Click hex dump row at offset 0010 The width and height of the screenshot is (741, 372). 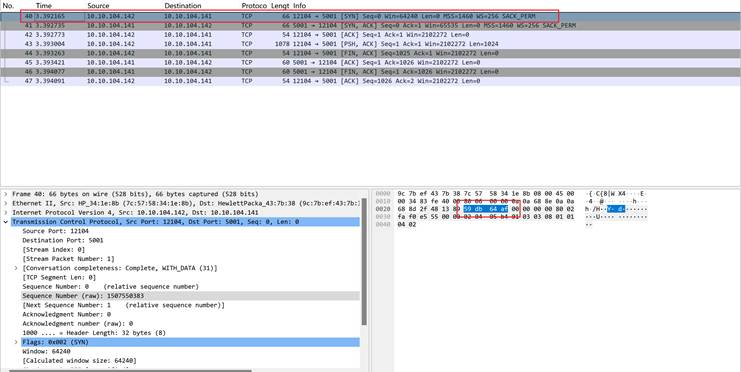486,201
